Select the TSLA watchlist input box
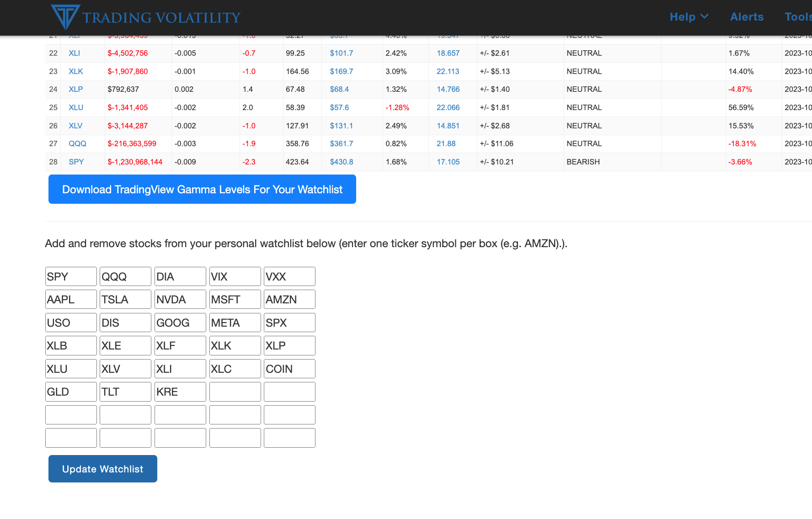812x519 pixels. (125, 299)
